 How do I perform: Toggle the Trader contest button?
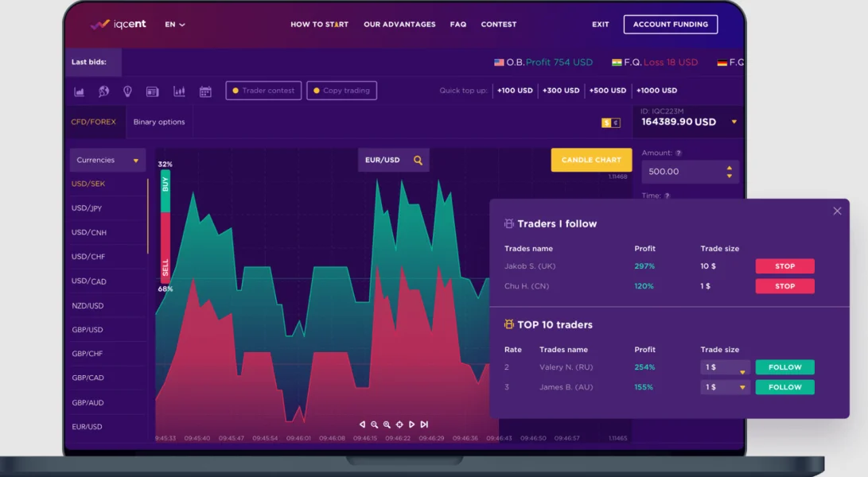[x=263, y=91]
